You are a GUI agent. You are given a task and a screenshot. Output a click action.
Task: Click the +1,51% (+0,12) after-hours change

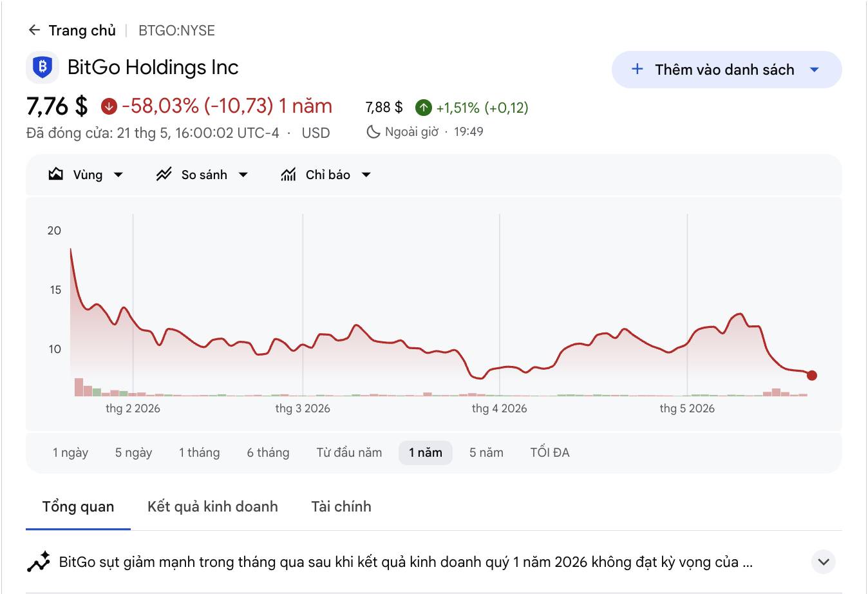point(482,108)
